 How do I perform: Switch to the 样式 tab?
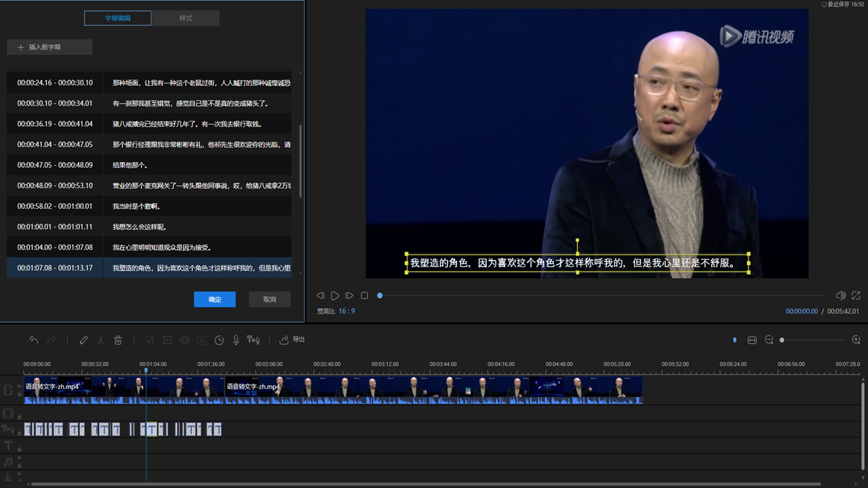tap(186, 18)
